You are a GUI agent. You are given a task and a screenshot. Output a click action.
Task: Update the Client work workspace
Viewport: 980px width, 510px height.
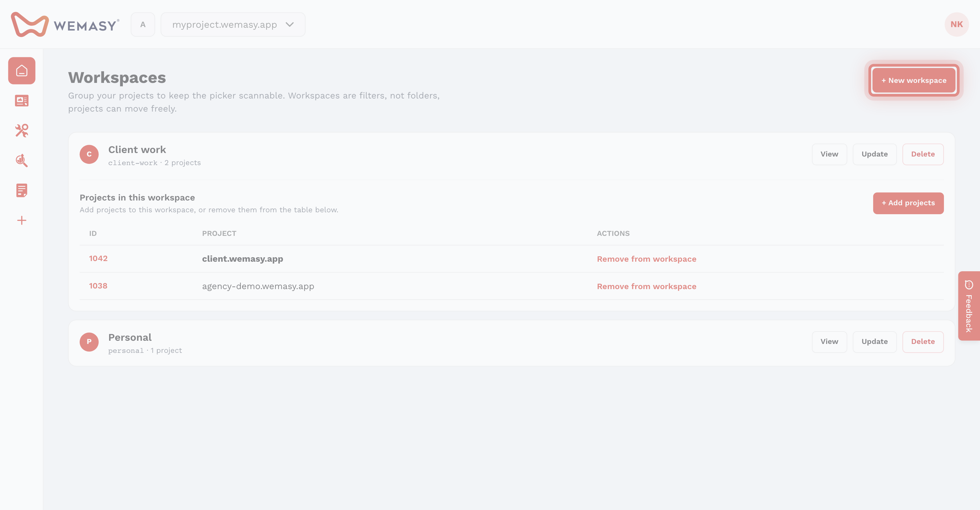point(875,154)
